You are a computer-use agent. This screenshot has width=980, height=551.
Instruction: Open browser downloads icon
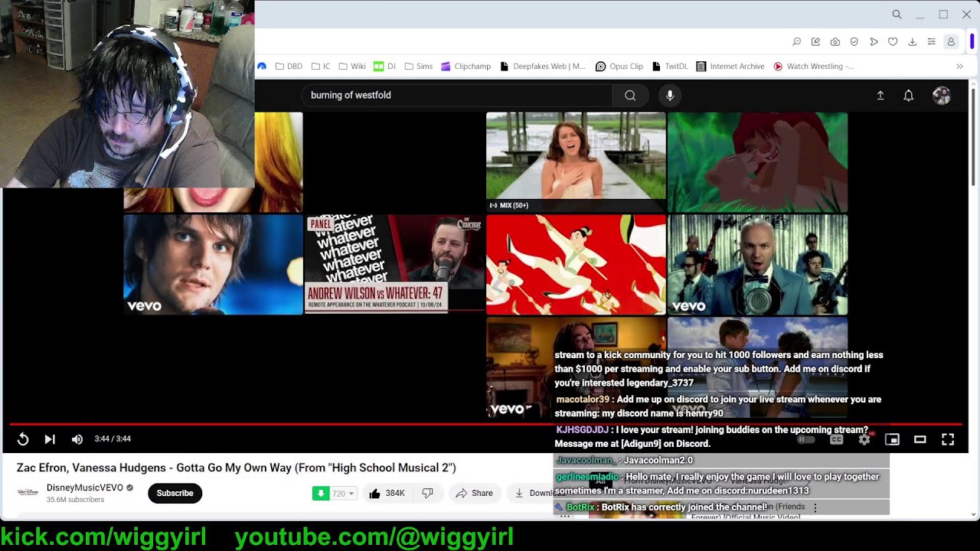[912, 42]
